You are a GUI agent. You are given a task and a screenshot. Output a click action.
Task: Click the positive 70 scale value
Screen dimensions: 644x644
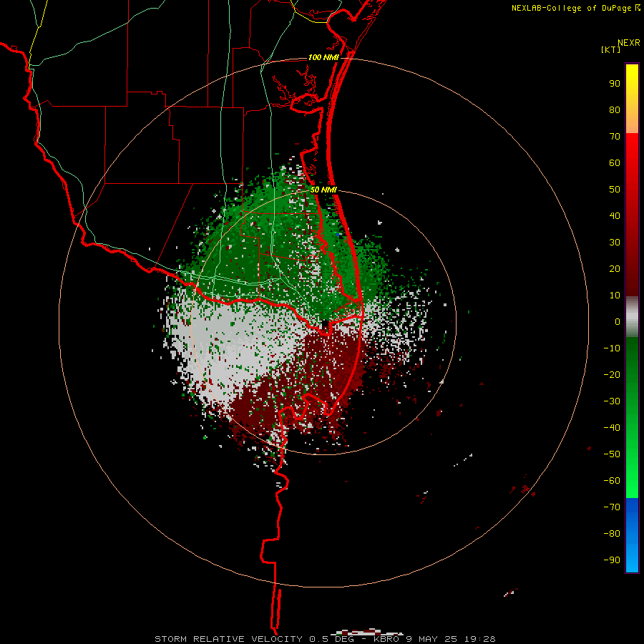(615, 137)
